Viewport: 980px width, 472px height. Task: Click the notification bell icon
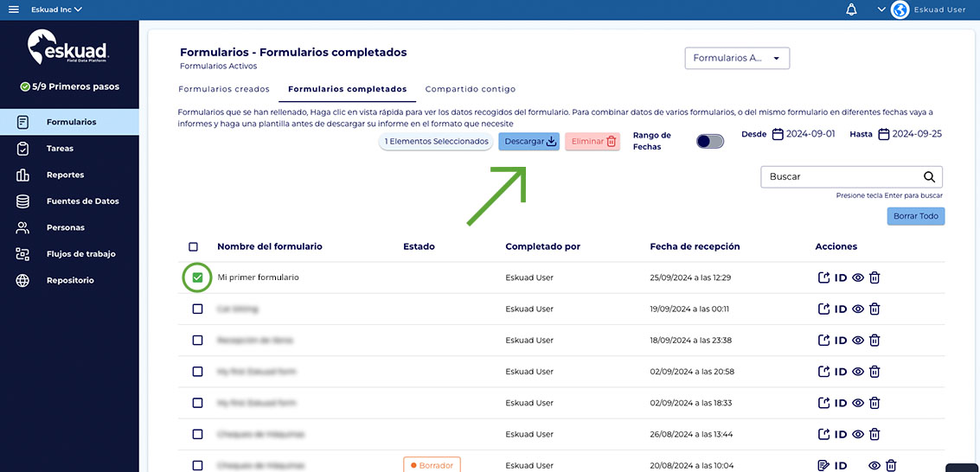pos(851,10)
